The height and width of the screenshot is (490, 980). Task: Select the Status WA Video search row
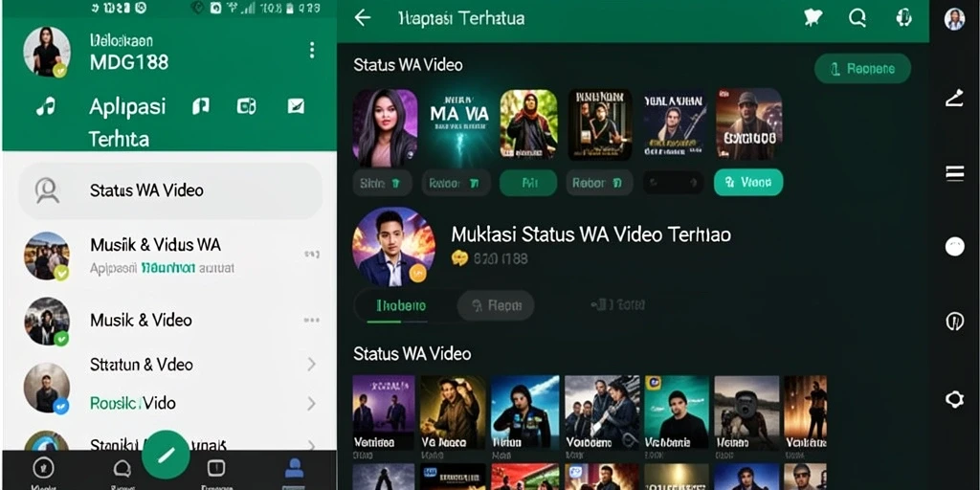[x=170, y=190]
